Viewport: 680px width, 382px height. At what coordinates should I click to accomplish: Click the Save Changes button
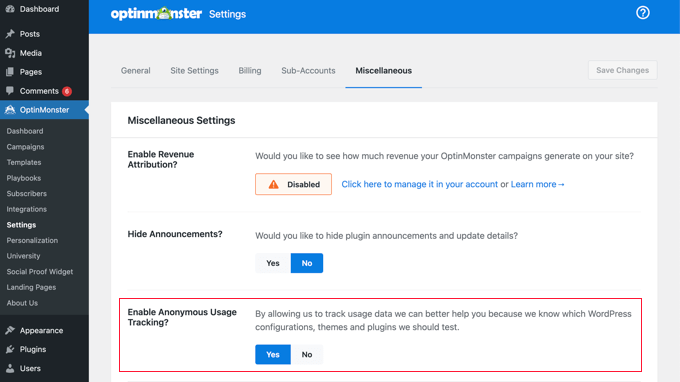tap(622, 70)
